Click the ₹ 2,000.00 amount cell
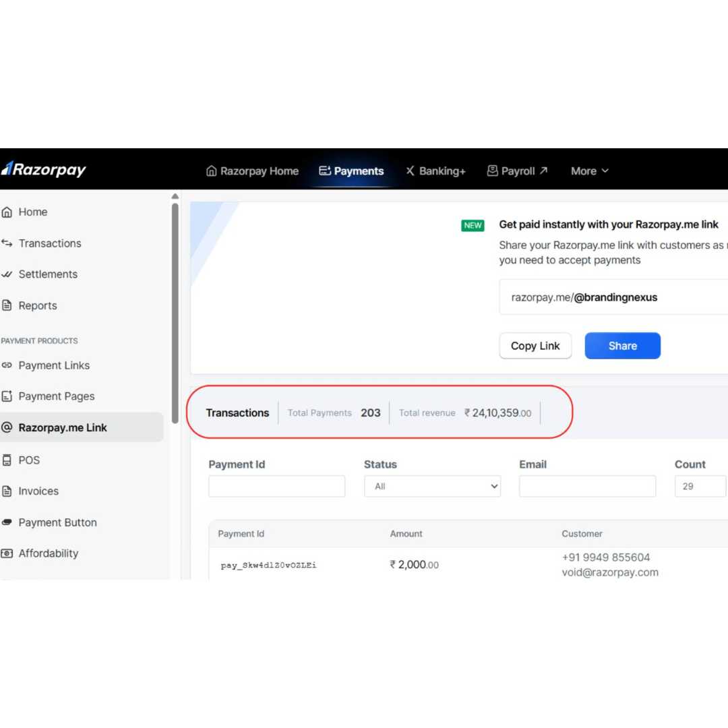Viewport: 728px width, 728px height. [414, 565]
